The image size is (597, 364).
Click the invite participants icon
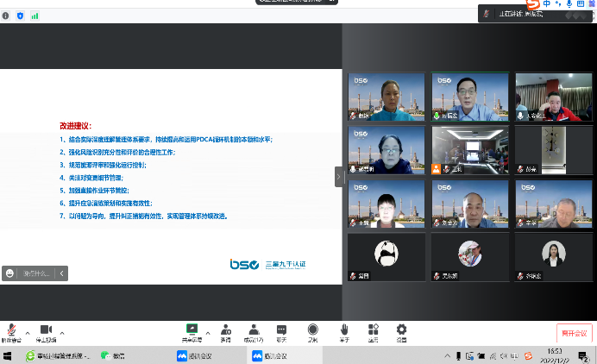225,330
